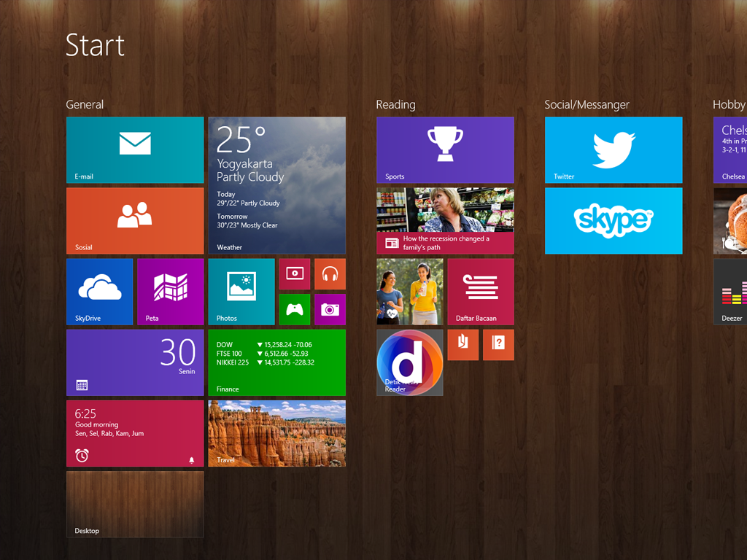747x560 pixels.
Task: Open Skype
Action: (613, 221)
